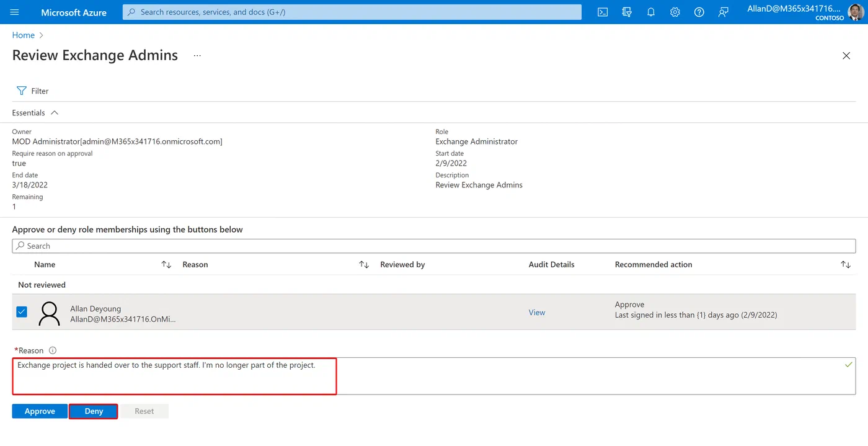Click the Review Exchange Admins description value
Viewport: 868px width, 446px height.
(x=479, y=185)
